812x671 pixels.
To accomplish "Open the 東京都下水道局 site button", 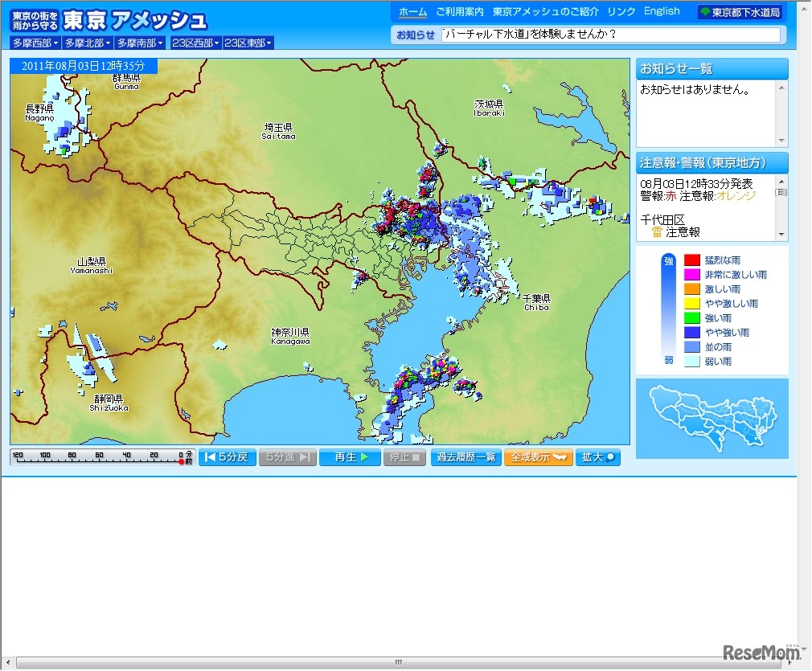I will (x=740, y=12).
